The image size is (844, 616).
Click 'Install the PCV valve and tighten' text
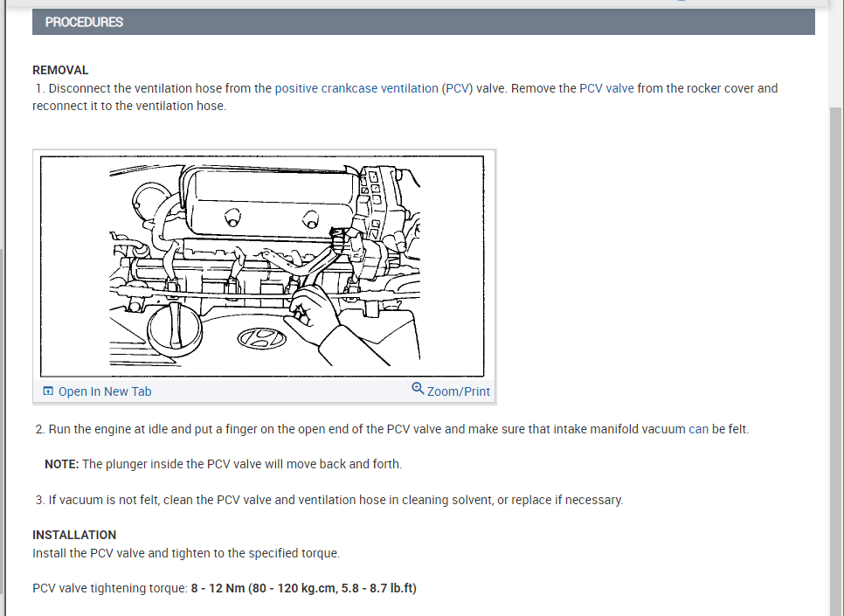[186, 553]
